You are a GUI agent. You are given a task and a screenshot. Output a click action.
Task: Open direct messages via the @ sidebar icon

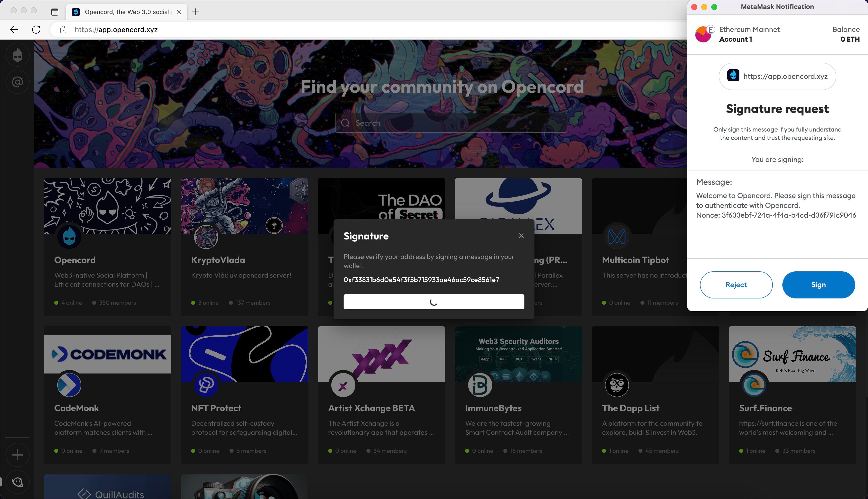(18, 82)
